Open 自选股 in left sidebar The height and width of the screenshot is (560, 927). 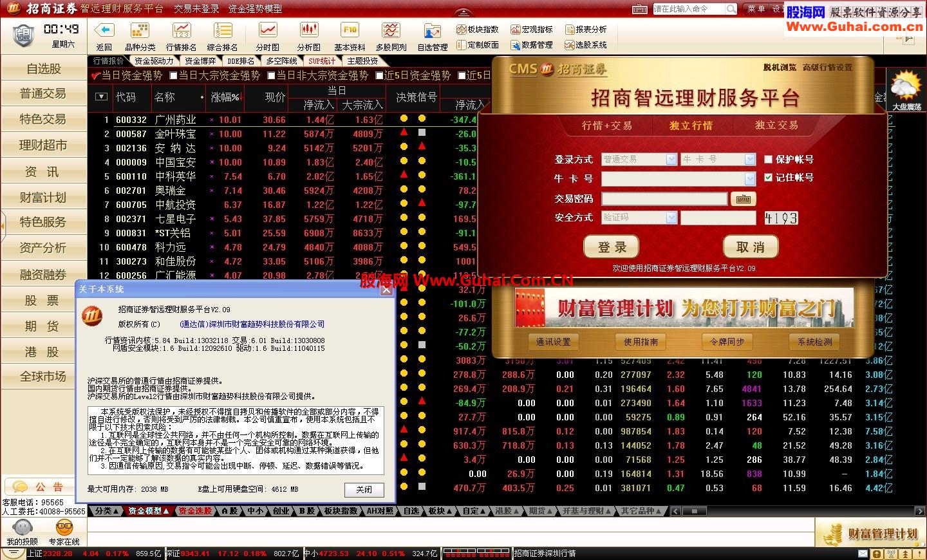[x=44, y=68]
